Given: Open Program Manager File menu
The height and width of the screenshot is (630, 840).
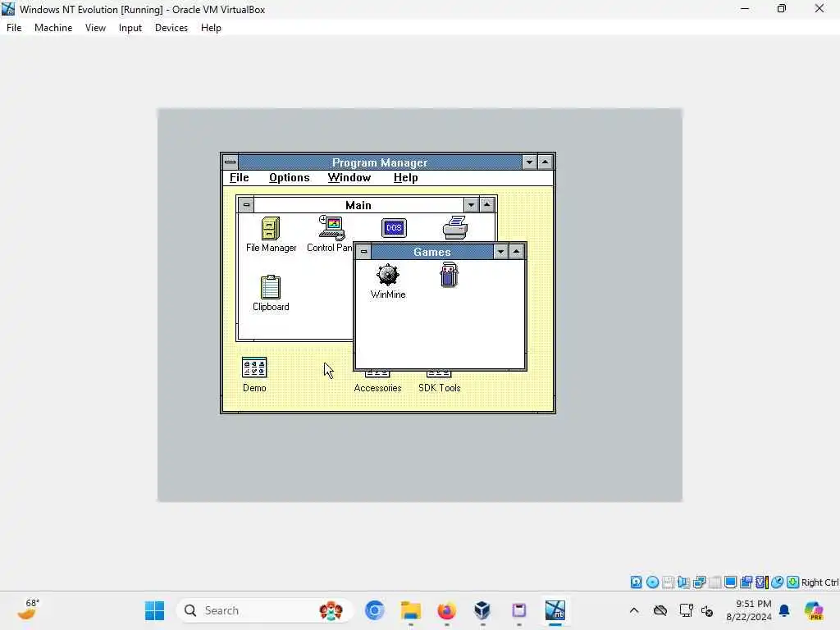Looking at the screenshot, I should point(240,177).
